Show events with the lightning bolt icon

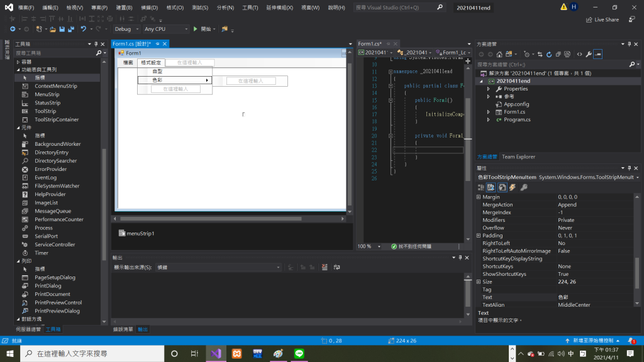coord(513,187)
